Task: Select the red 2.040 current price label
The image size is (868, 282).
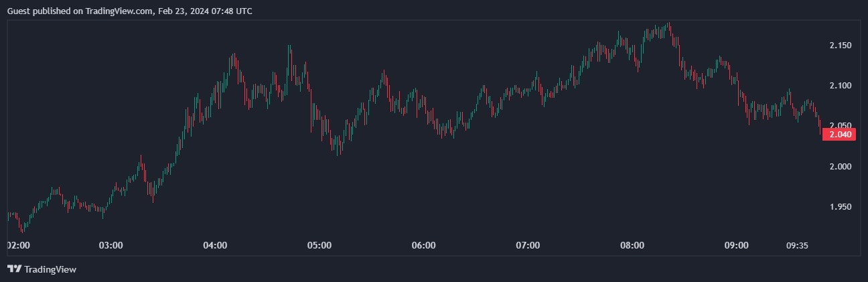Action: 840,135
